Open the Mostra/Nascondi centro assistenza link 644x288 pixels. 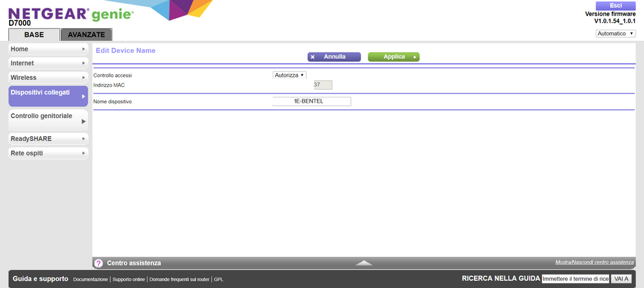tap(594, 263)
